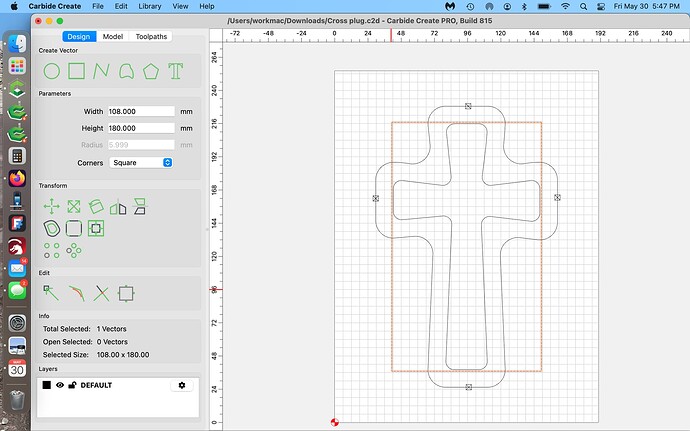Open Control Center in the menu bar

click(600, 6)
